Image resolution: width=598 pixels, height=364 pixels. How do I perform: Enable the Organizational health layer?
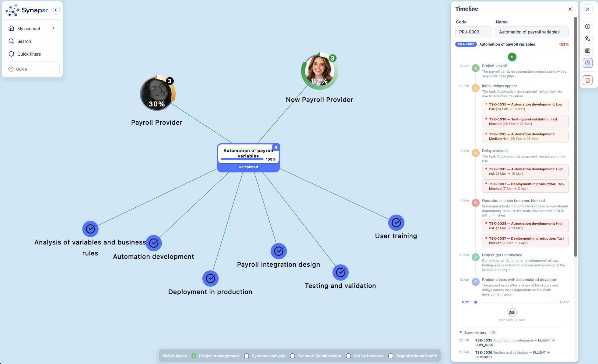(x=390, y=355)
